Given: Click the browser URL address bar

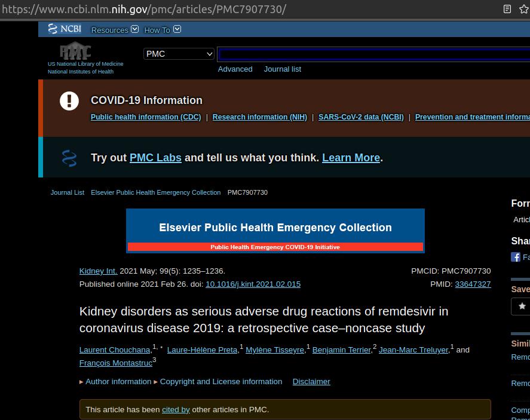Looking at the screenshot, I should pyautogui.click(x=144, y=9).
